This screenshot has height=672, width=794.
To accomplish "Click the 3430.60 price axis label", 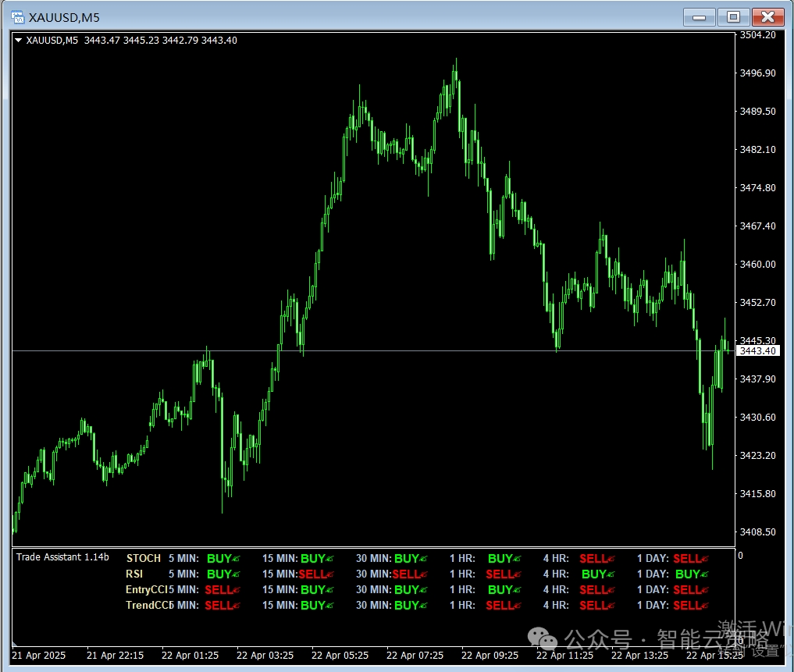I will (x=757, y=417).
